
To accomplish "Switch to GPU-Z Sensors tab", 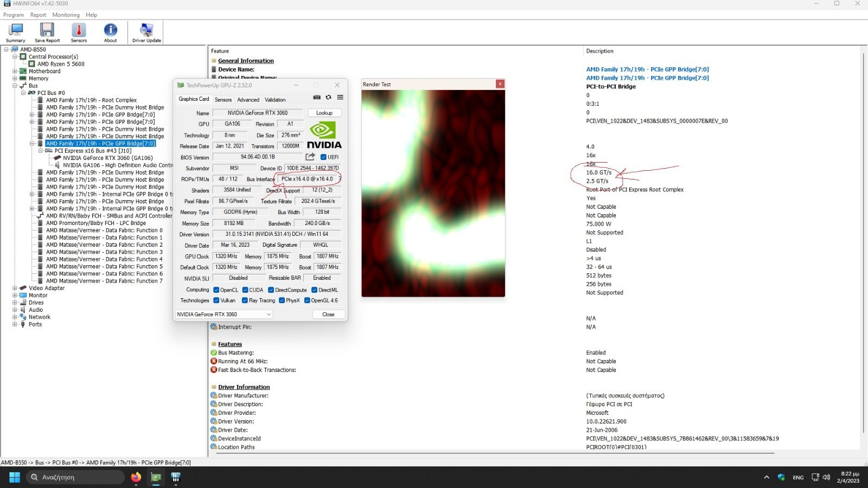I will (223, 100).
